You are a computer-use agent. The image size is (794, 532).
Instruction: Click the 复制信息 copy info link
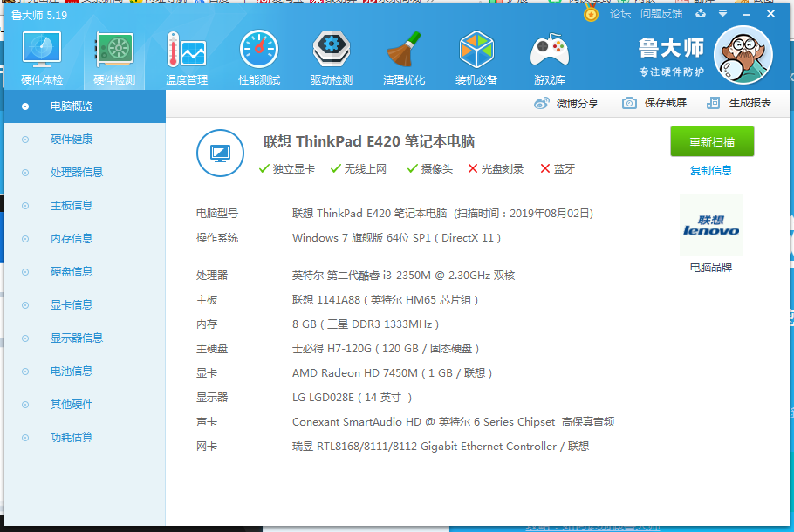coord(711,171)
